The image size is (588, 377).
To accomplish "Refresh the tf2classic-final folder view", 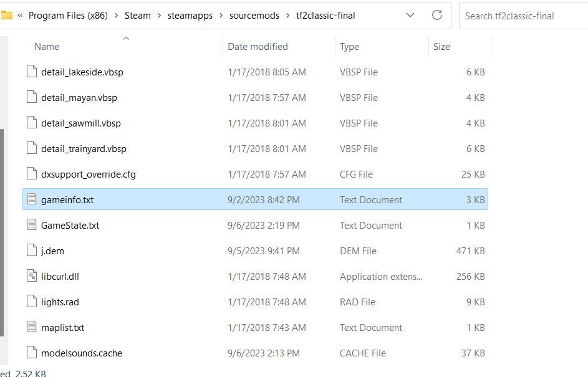I will pyautogui.click(x=437, y=16).
